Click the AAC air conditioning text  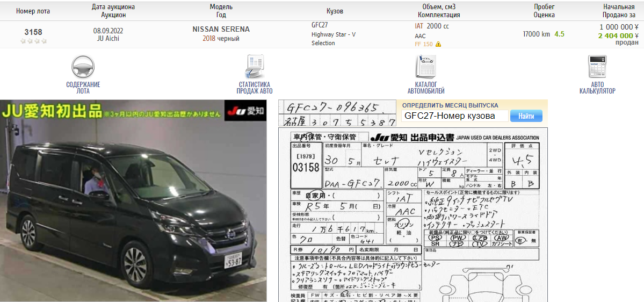point(420,36)
